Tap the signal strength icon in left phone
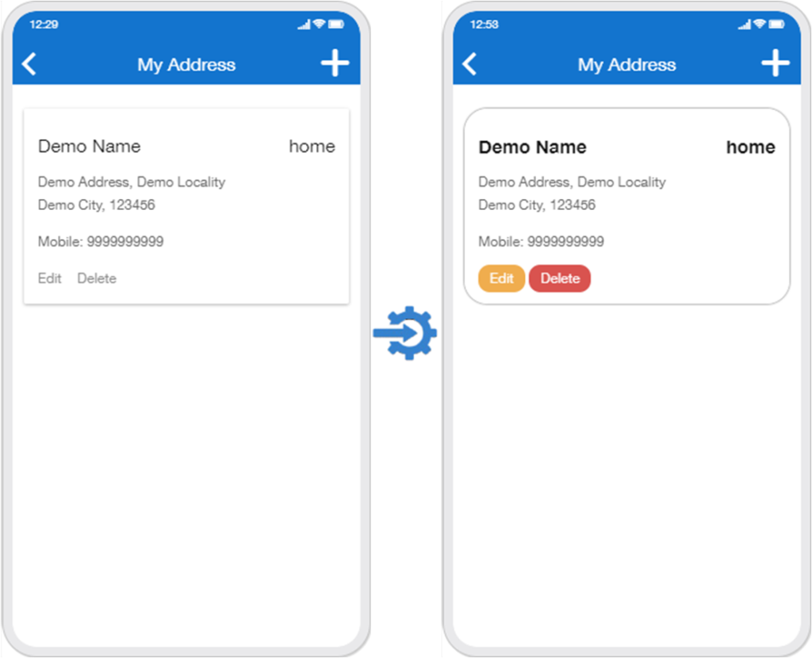The width and height of the screenshot is (812, 658). pos(304,25)
